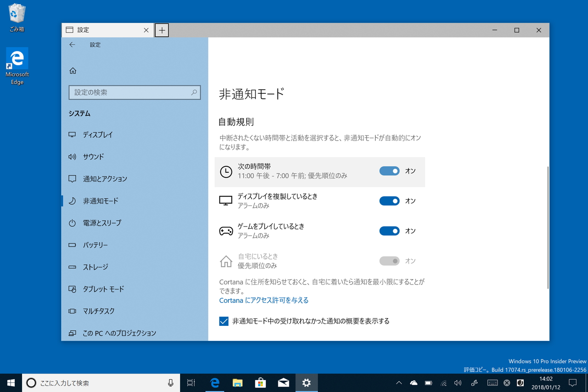Click the home icon in Settings sidebar

click(73, 70)
